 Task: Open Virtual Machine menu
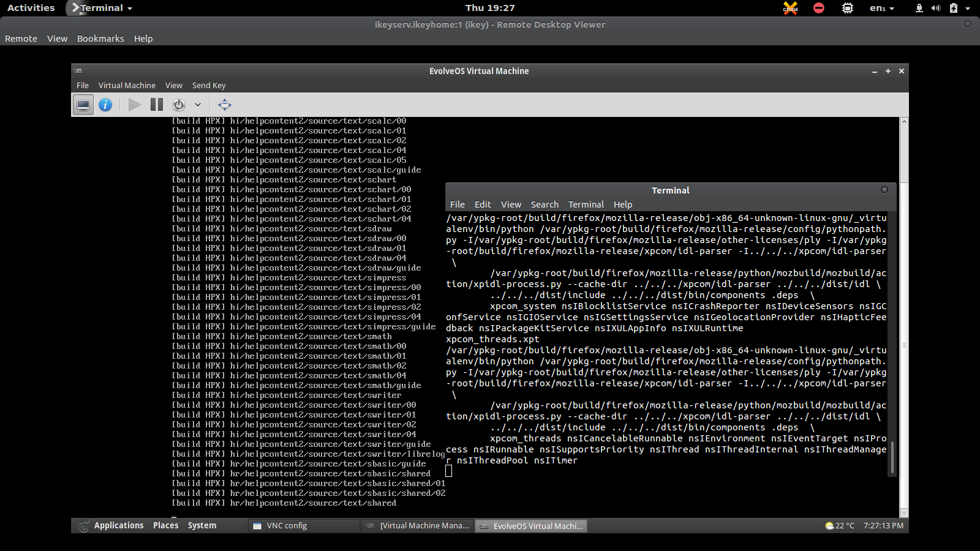(127, 86)
